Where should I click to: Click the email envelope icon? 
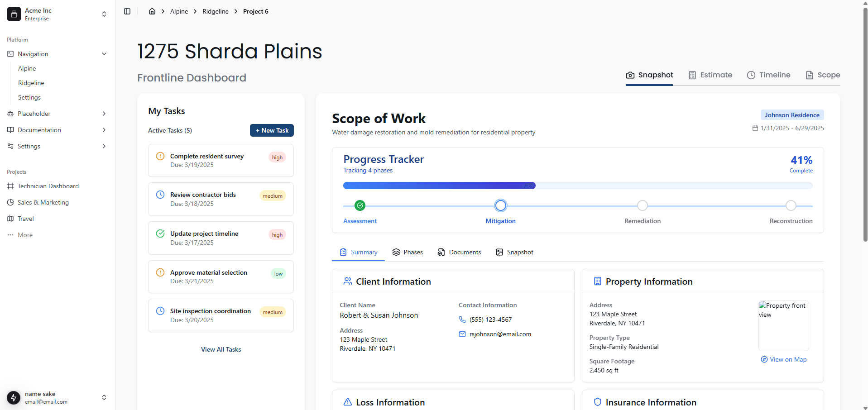[x=462, y=334]
